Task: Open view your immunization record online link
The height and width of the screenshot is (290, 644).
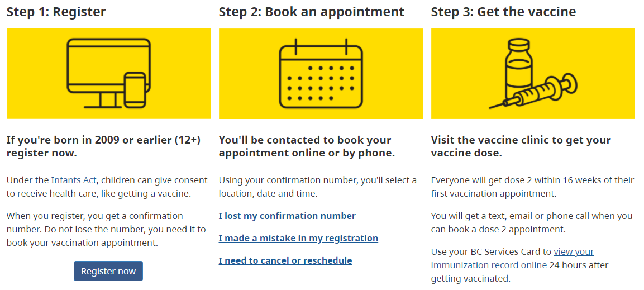Action: coord(513,258)
